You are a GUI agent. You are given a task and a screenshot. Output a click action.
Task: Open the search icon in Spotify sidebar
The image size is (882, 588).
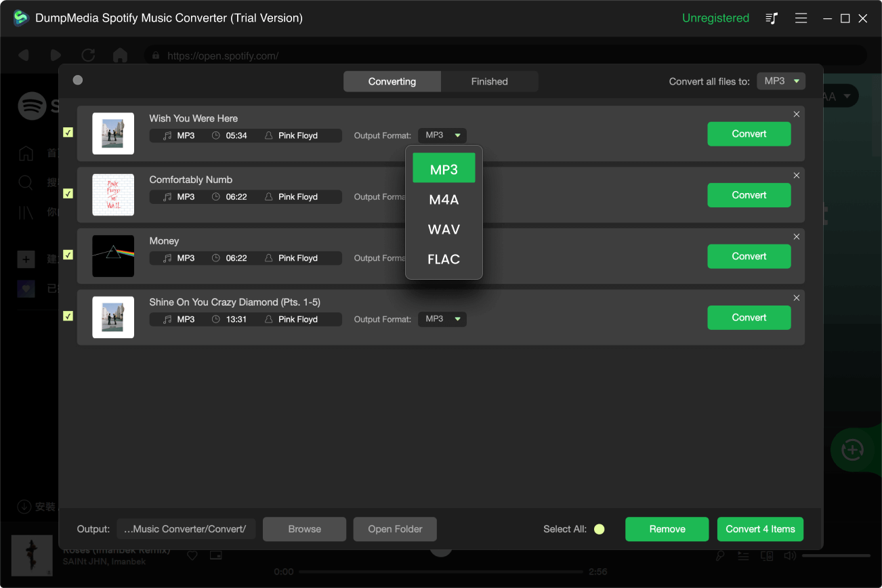[x=26, y=183]
